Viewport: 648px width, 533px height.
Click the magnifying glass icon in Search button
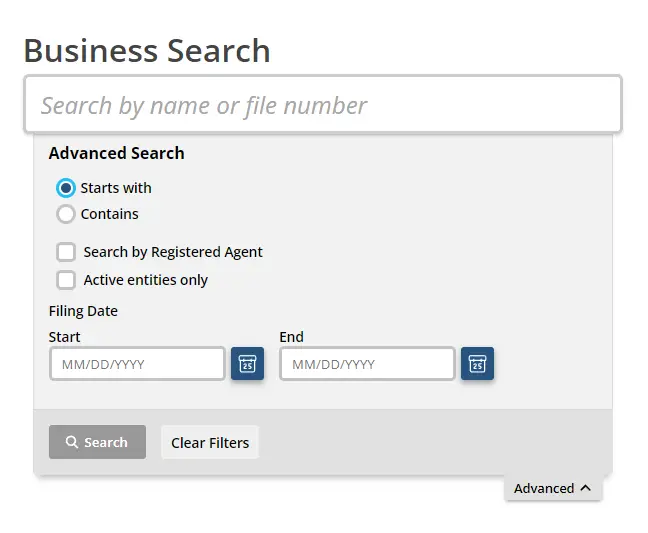71,442
